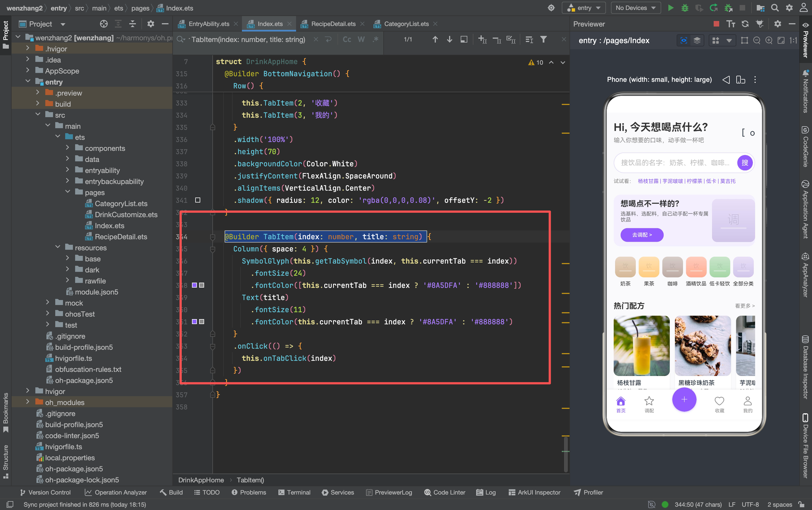Run the entry module
Viewport: 812px width, 510px height.
(x=671, y=8)
